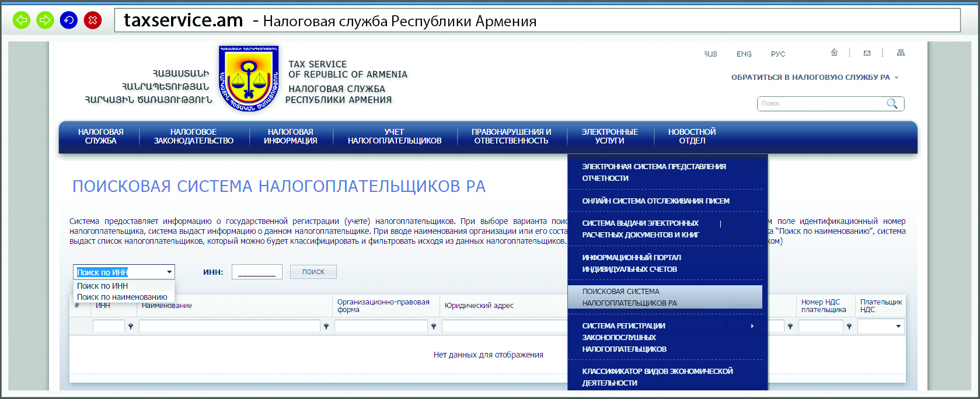The height and width of the screenshot is (399, 980).
Task: Click the Номер НДС плательщика filter field
Action: point(821,327)
